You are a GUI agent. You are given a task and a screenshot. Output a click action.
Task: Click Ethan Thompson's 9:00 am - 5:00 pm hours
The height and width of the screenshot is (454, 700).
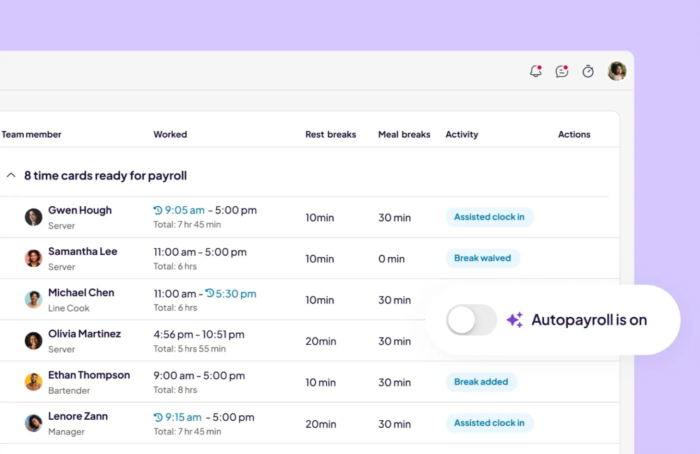coord(199,375)
